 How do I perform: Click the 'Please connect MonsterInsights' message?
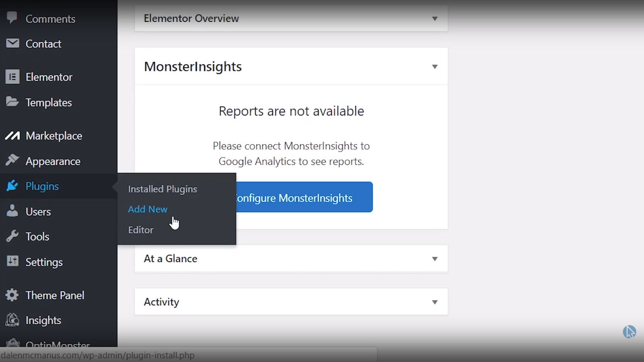pyautogui.click(x=291, y=154)
